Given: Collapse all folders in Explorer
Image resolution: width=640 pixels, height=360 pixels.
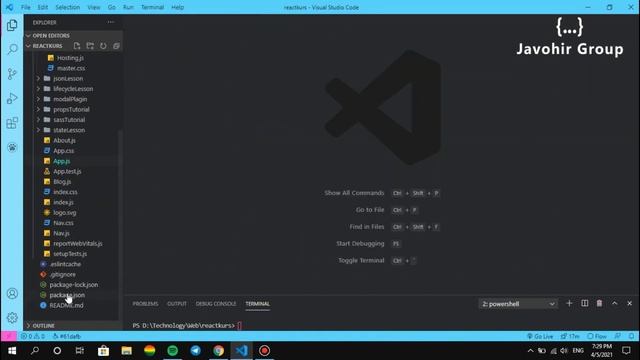Looking at the screenshot, I should tap(116, 46).
